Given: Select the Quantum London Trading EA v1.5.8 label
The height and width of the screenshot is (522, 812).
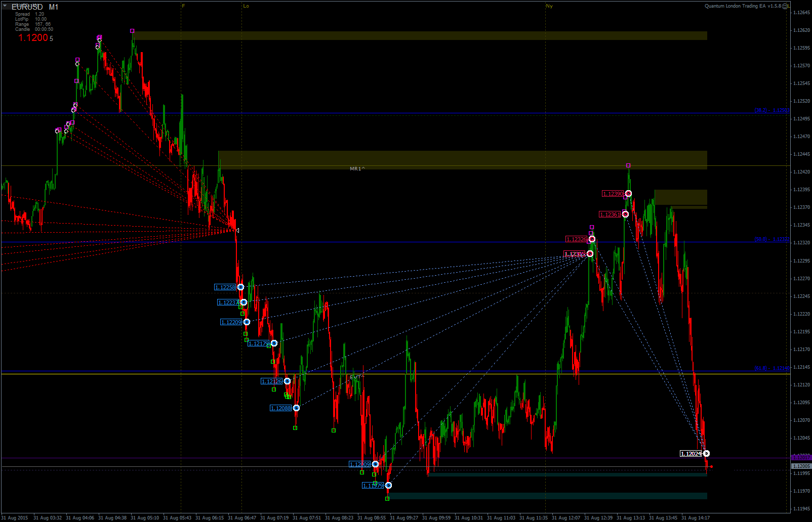Looking at the screenshot, I should [x=743, y=6].
